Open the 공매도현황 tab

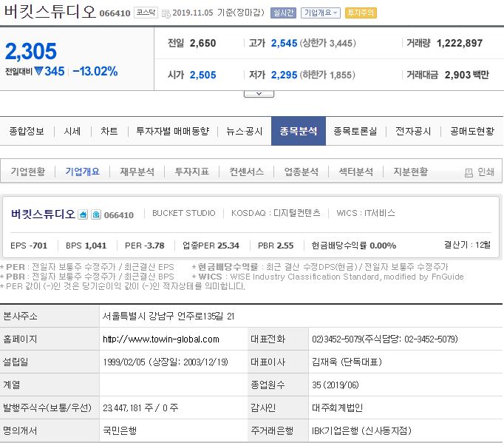pyautogui.click(x=472, y=131)
